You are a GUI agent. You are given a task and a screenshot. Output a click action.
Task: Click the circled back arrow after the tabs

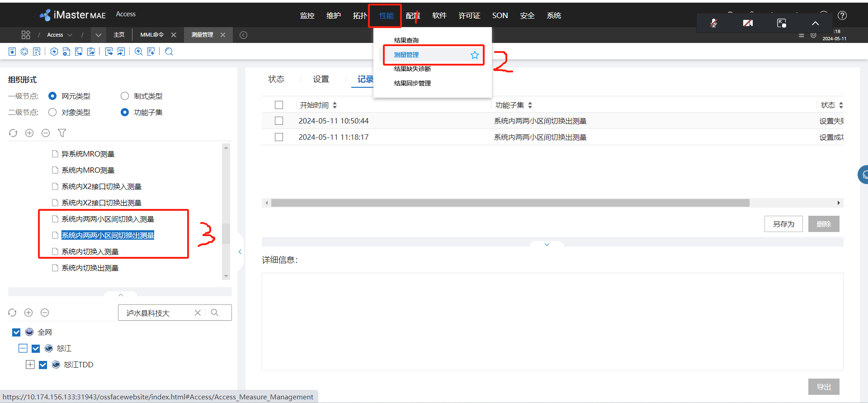(243, 35)
